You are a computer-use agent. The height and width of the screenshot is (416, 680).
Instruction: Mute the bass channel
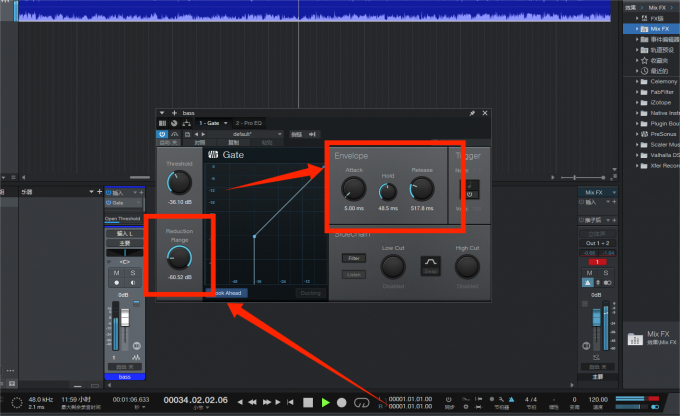[x=117, y=272]
